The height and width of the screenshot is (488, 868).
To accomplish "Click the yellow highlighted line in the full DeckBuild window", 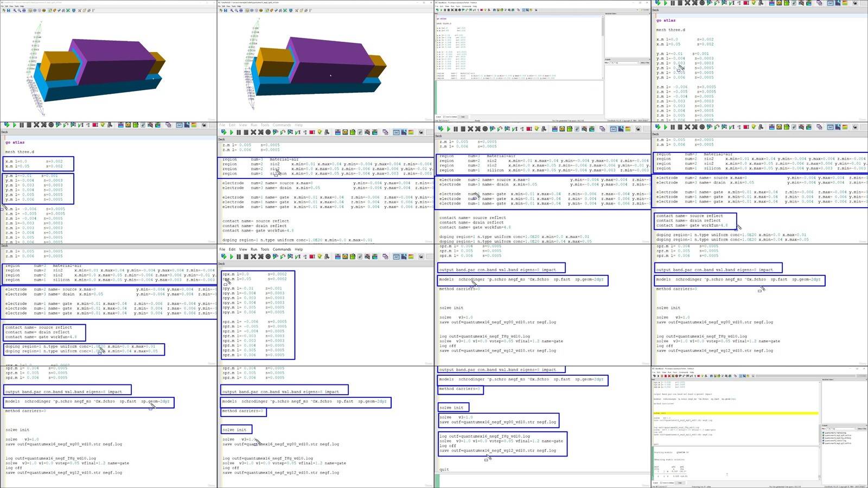I will click(x=735, y=413).
